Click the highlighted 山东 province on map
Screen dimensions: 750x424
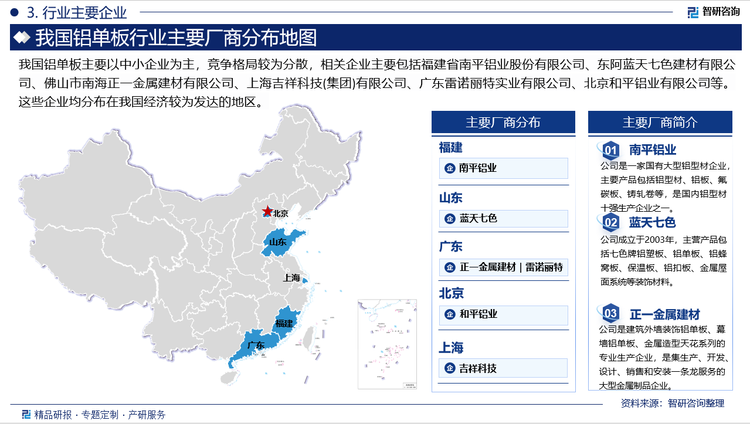coord(282,243)
